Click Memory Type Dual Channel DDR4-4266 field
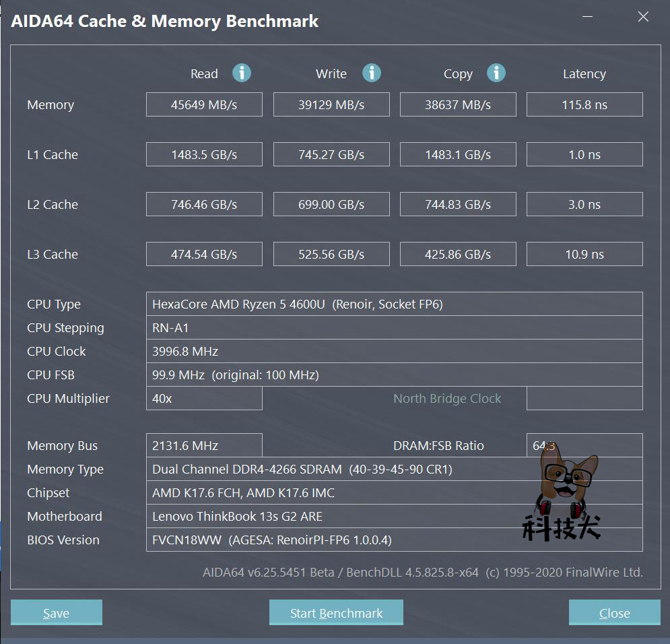Viewport: 670px width, 644px height. click(395, 469)
